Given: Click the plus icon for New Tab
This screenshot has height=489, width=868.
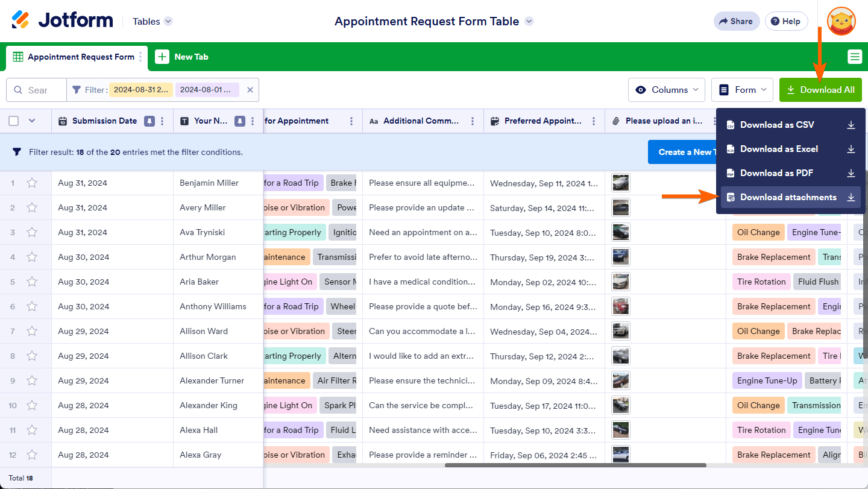Looking at the screenshot, I should [x=162, y=57].
